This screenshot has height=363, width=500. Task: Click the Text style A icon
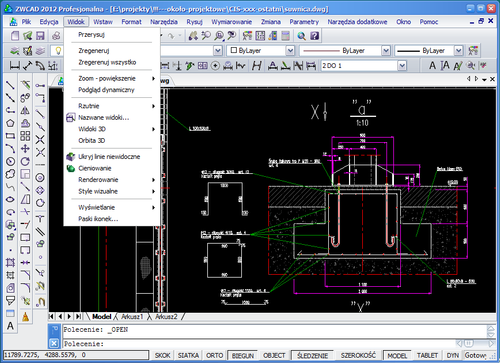[x=432, y=66]
